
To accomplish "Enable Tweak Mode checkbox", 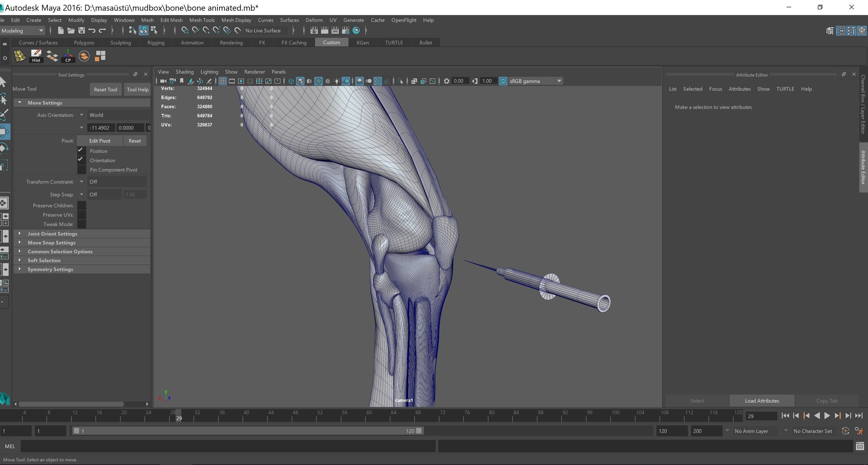I will pyautogui.click(x=82, y=224).
